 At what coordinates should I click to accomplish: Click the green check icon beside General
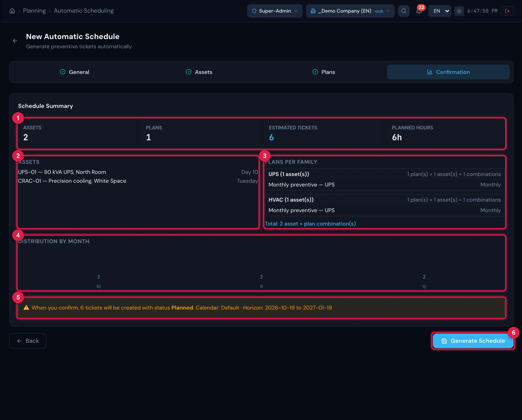(63, 72)
